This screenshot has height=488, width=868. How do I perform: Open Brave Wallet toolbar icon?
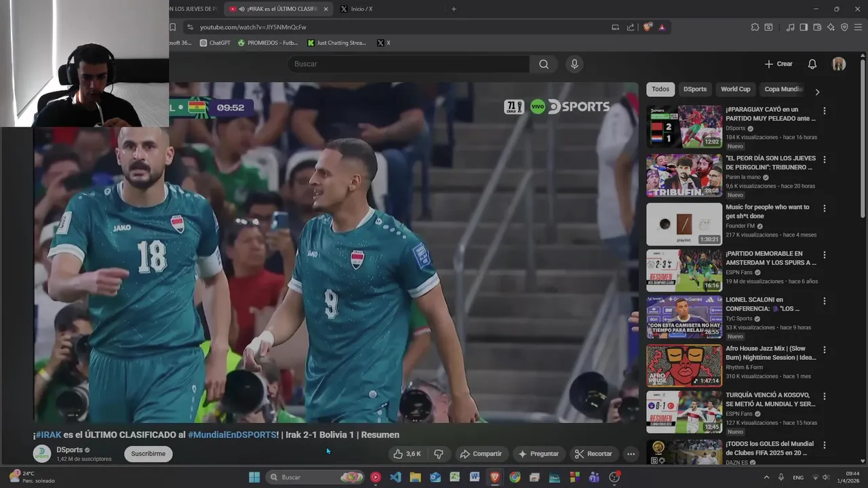(817, 27)
